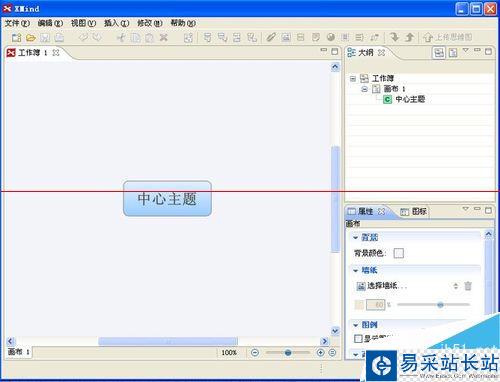Open the 文件 menu
Viewport: 500px width, 382px height.
coord(17,23)
